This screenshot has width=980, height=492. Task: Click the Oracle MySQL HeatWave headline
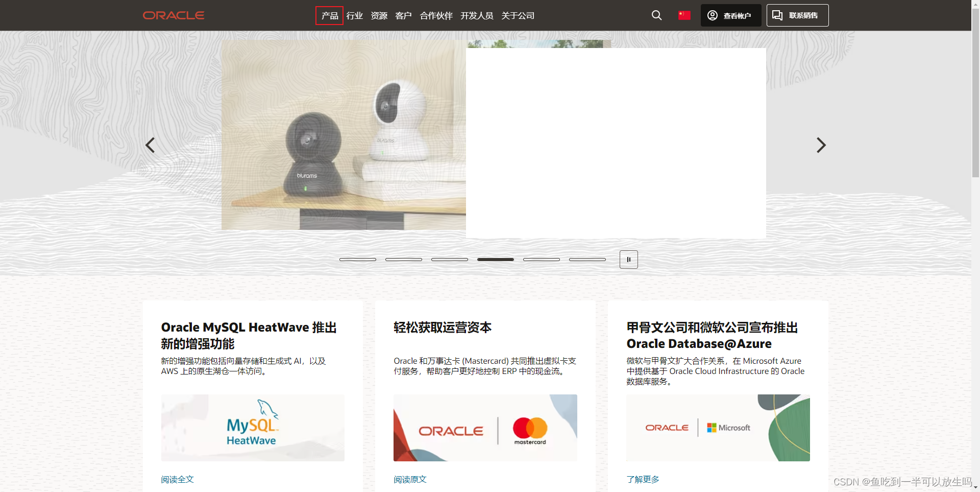tap(249, 335)
